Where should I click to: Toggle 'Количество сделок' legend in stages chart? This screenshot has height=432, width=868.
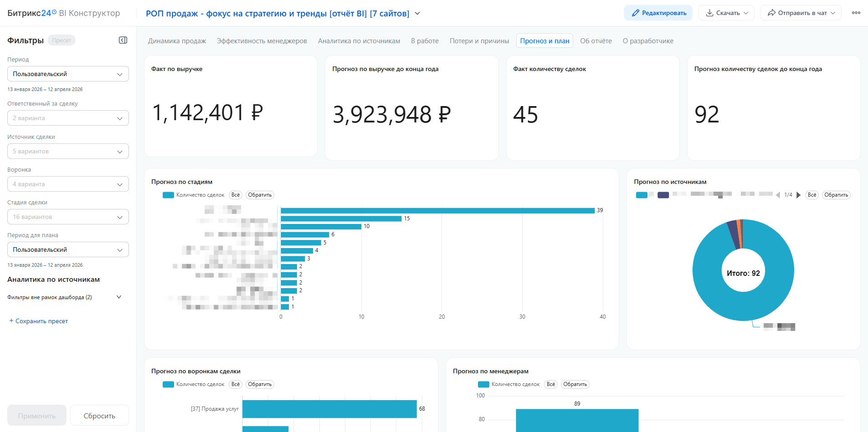coord(194,195)
